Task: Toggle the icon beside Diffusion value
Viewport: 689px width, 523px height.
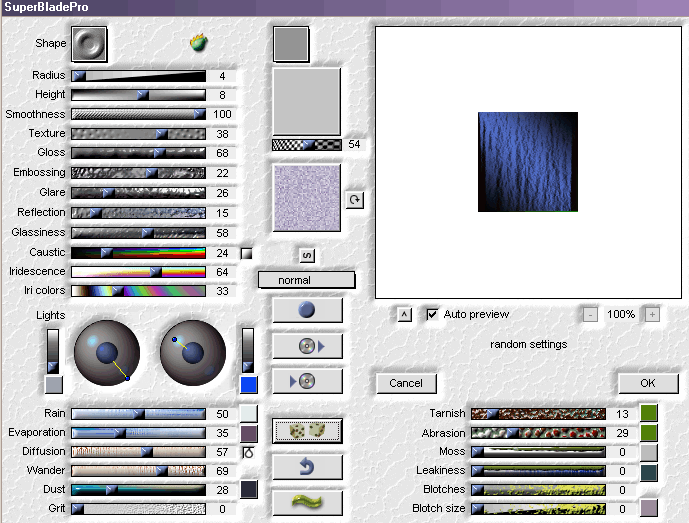Action: (x=248, y=452)
